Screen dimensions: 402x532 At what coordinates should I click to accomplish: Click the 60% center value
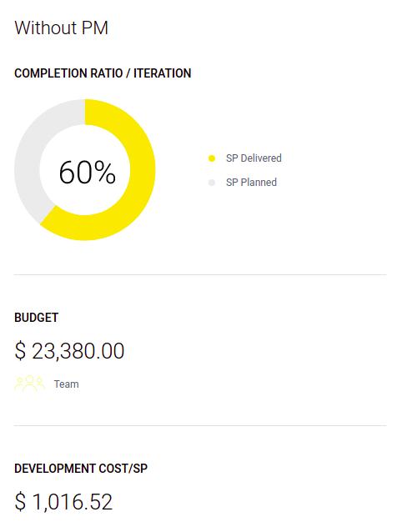[x=88, y=173]
